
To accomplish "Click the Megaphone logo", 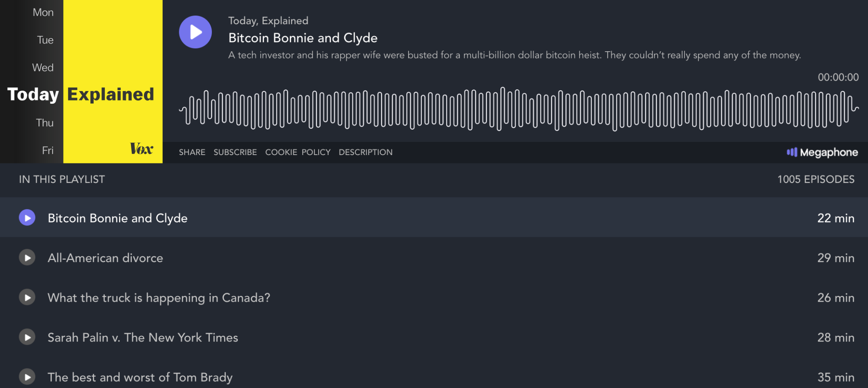I will (x=822, y=152).
